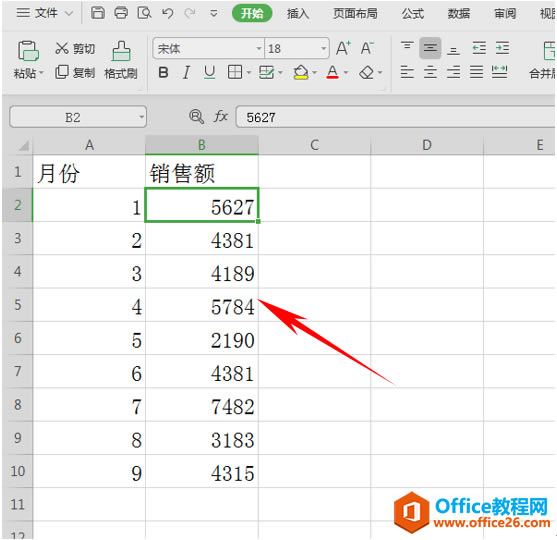557x540 pixels.
Task: Click the 粘贴 (Paste) button
Action: pos(28,60)
